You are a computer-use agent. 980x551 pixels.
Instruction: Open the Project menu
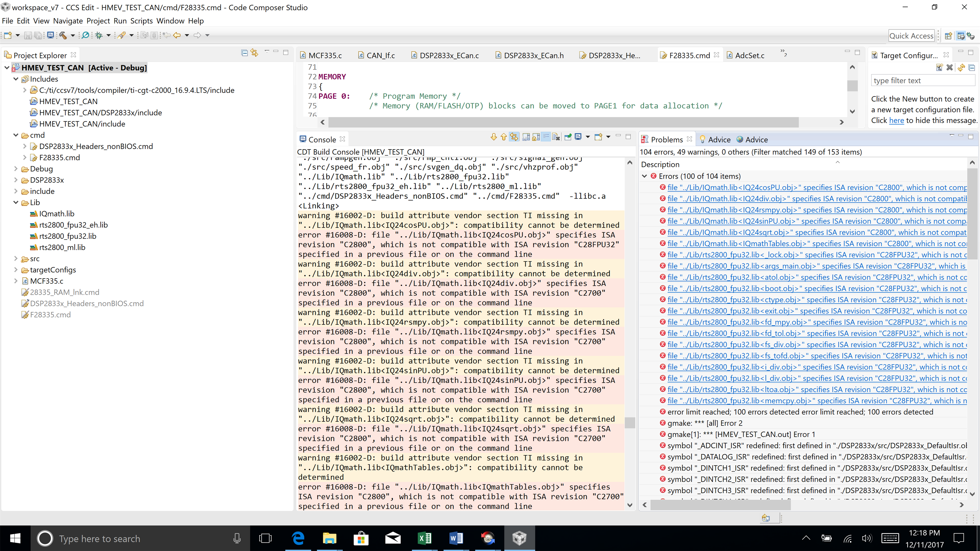[x=98, y=21]
